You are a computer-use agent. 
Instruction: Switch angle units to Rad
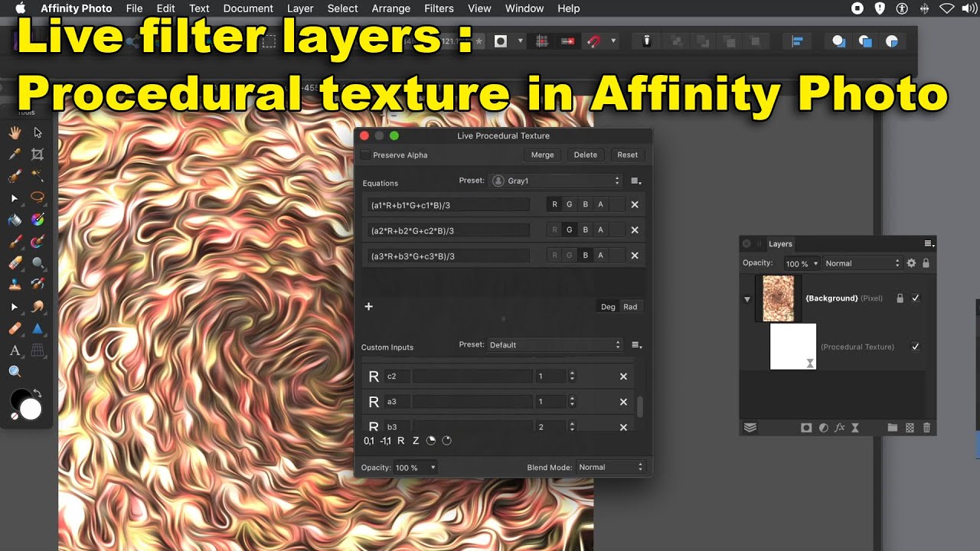pyautogui.click(x=630, y=307)
